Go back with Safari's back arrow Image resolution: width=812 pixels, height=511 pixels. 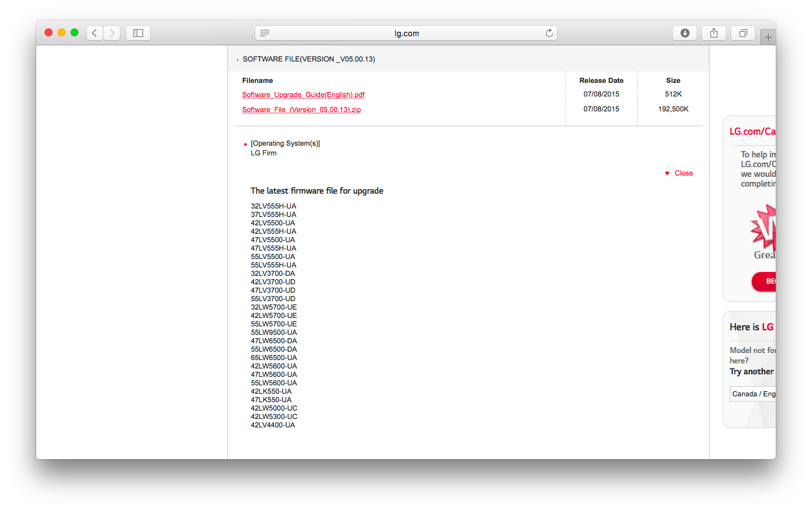click(x=95, y=33)
